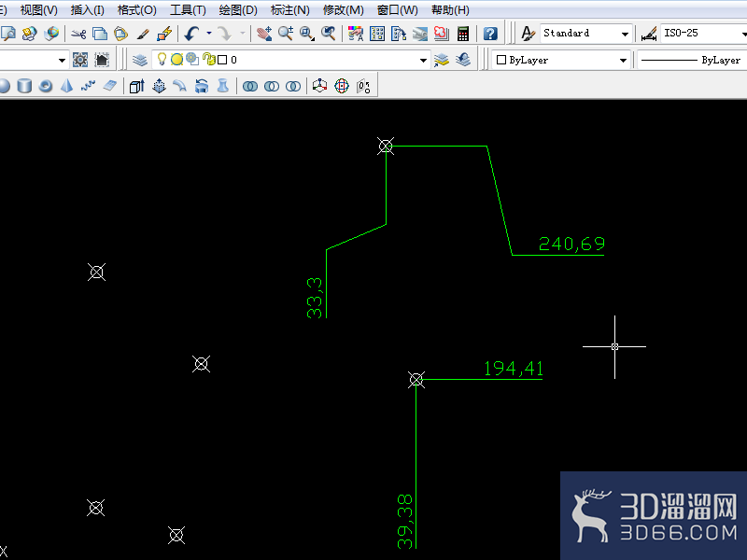Screen dimensions: 747x560
Task: Open the Markup Set Manager icon
Action: tap(442, 34)
